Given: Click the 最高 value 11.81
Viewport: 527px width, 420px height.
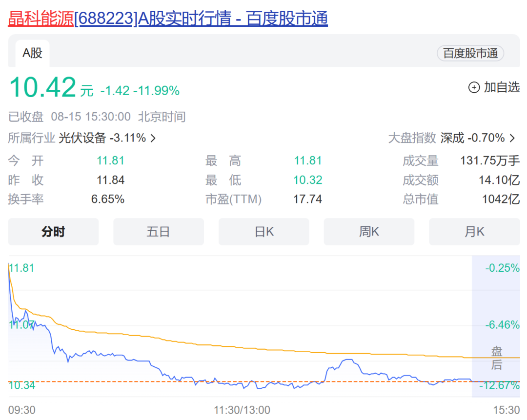Looking at the screenshot, I should [x=308, y=160].
